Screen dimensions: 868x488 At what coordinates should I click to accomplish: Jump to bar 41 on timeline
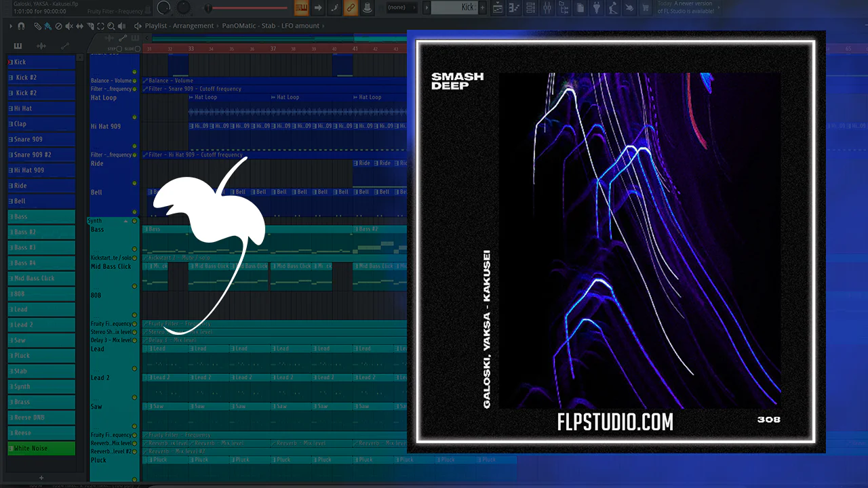[x=355, y=49]
